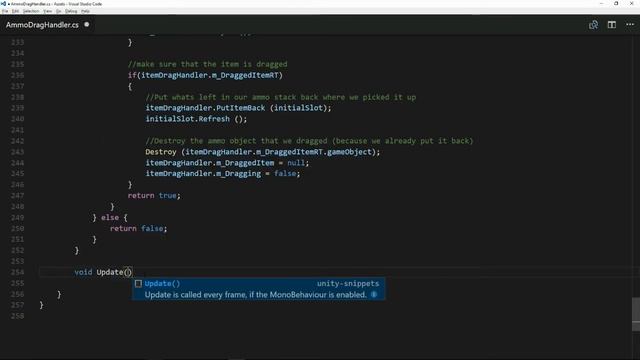Click the vertical scrollbar thumb in the editor

[x=636, y=313]
